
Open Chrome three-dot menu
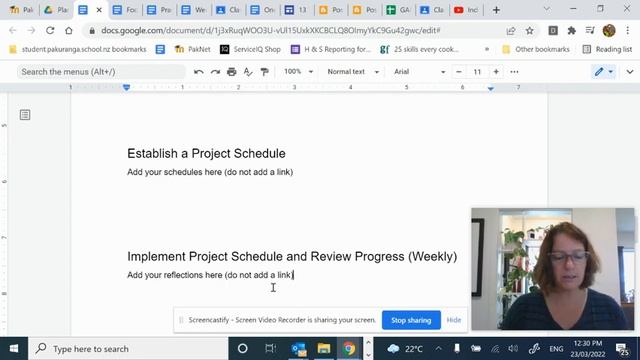(x=628, y=31)
